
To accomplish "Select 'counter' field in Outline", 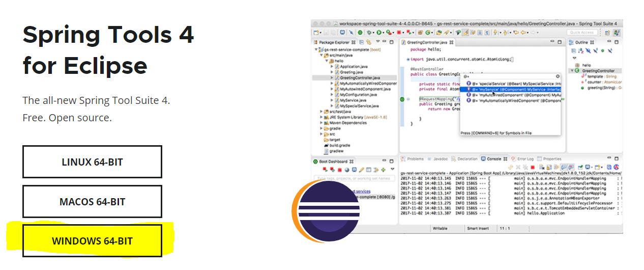I will pyautogui.click(x=601, y=82).
